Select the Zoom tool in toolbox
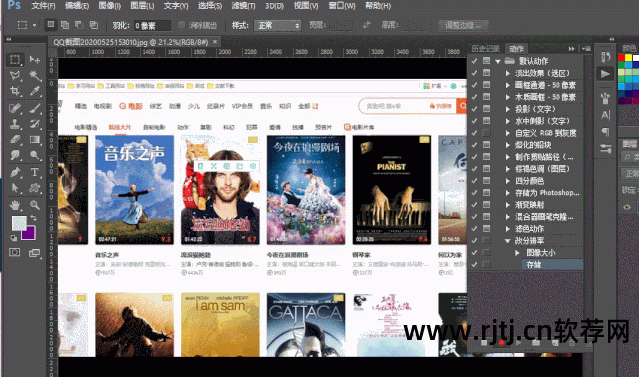The height and width of the screenshot is (377, 639). (x=35, y=205)
